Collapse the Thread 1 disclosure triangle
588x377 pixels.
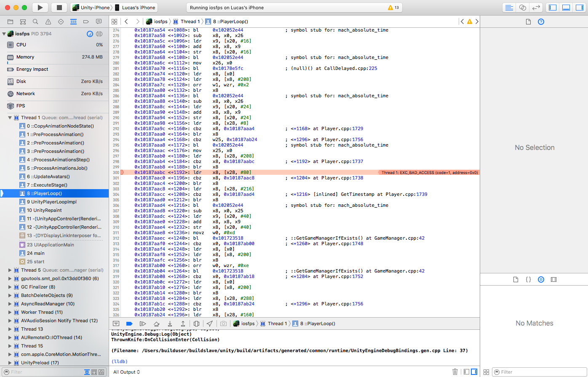(x=10, y=118)
